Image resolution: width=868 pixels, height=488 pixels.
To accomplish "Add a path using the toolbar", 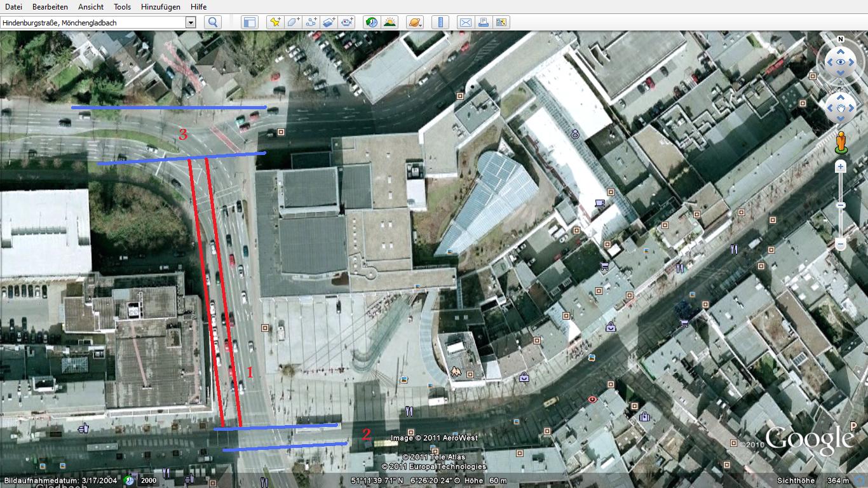I will pyautogui.click(x=311, y=22).
